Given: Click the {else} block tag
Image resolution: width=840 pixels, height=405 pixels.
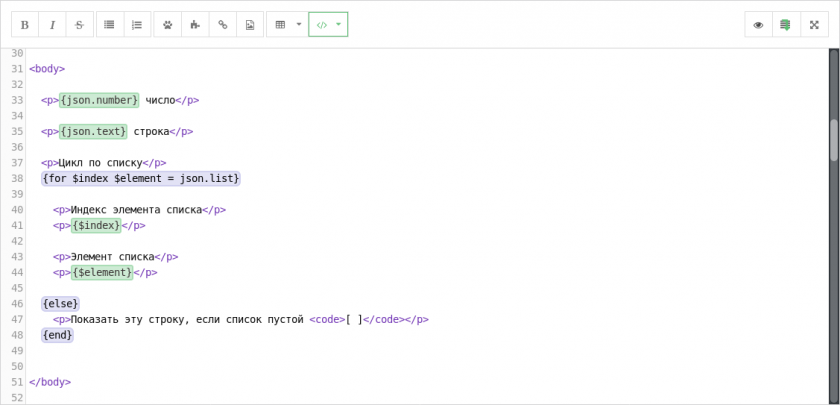Looking at the screenshot, I should 61,304.
